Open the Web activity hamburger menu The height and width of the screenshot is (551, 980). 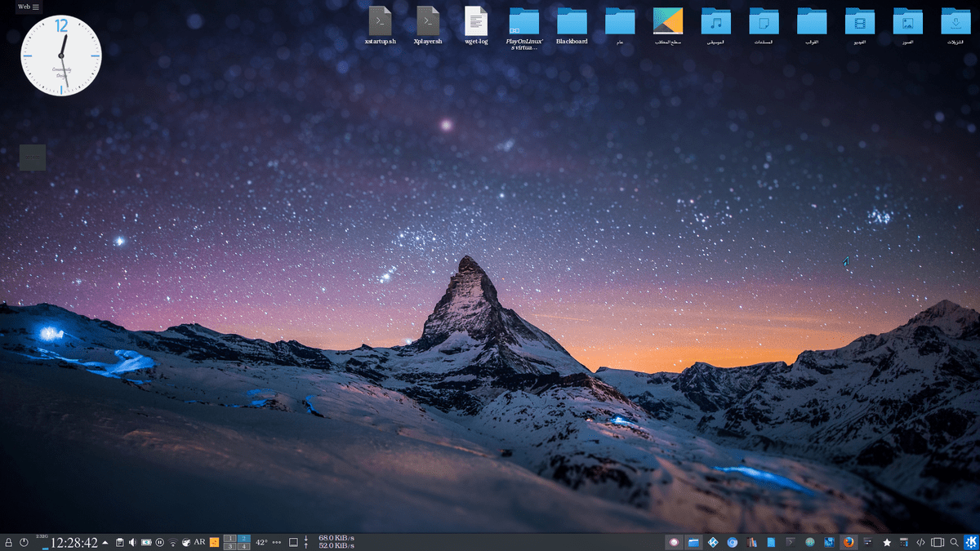pyautogui.click(x=35, y=7)
